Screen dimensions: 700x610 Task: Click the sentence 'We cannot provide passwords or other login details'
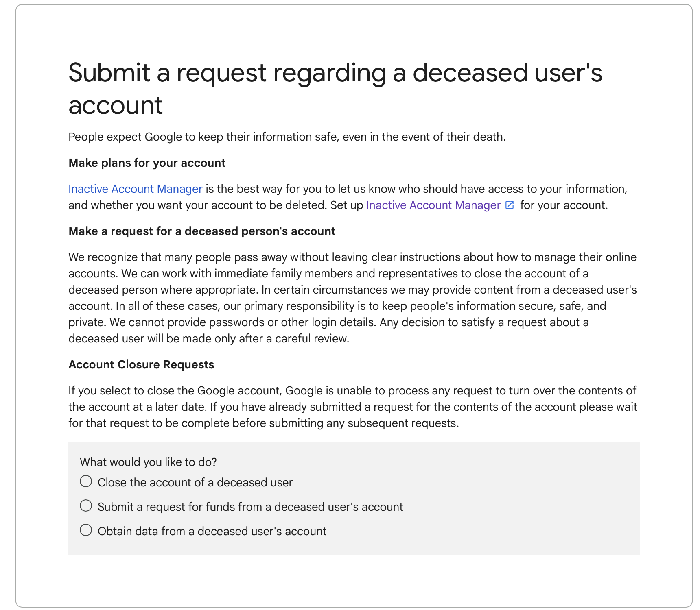(243, 322)
